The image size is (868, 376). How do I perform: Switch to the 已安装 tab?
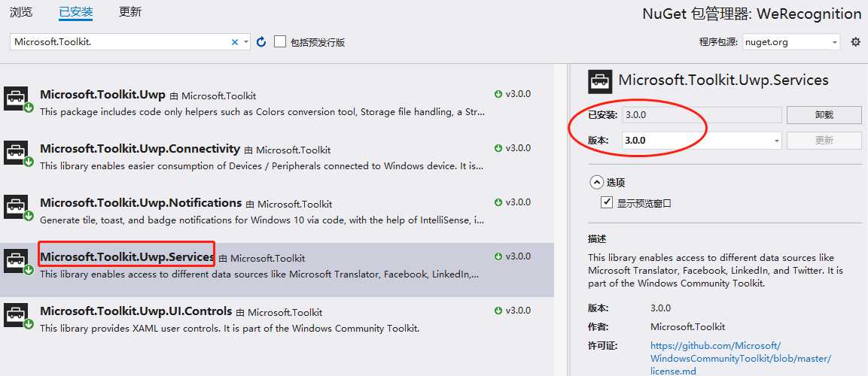(75, 11)
